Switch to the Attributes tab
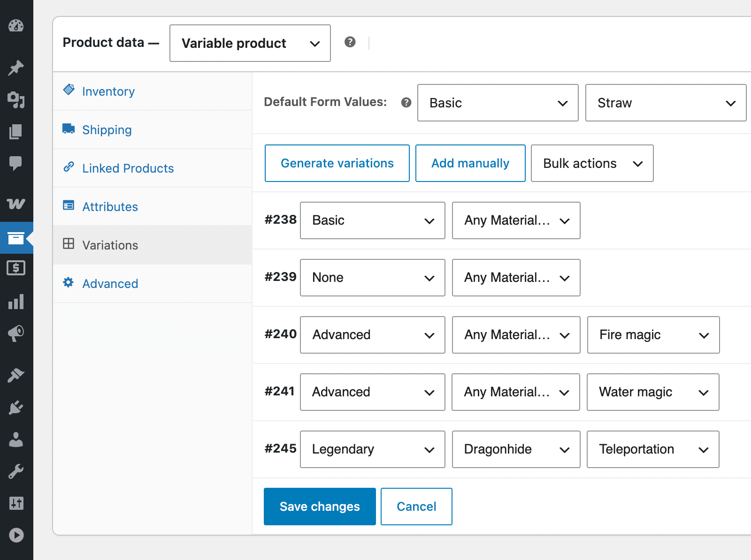This screenshot has height=560, width=751. coord(153,207)
